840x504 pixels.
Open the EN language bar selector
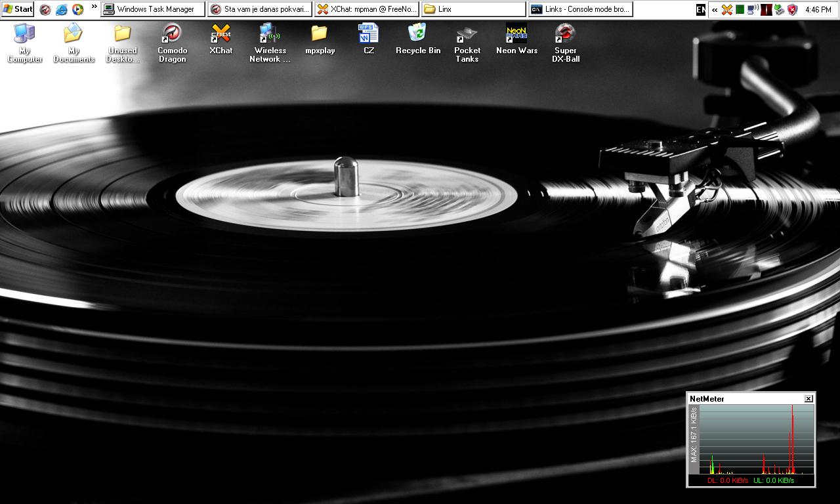tap(701, 9)
